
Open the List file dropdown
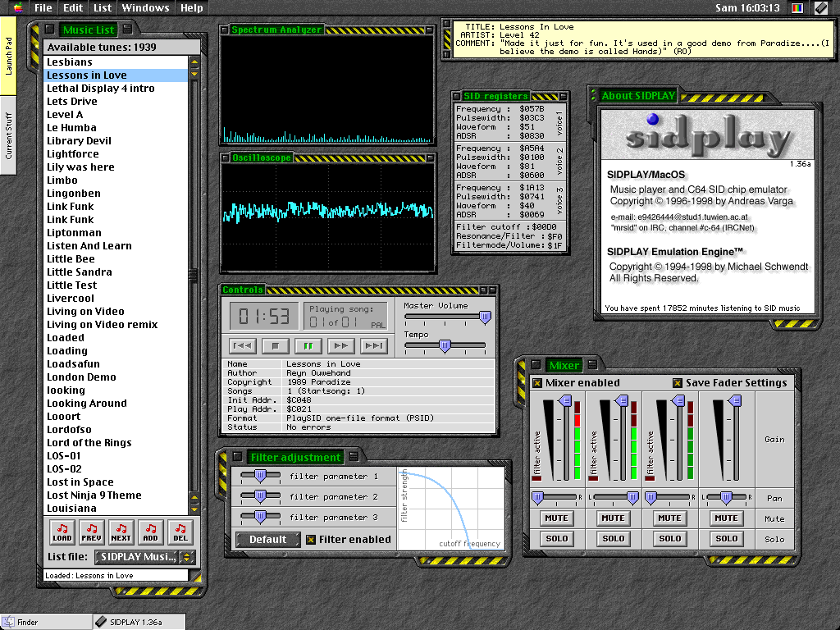click(145, 557)
